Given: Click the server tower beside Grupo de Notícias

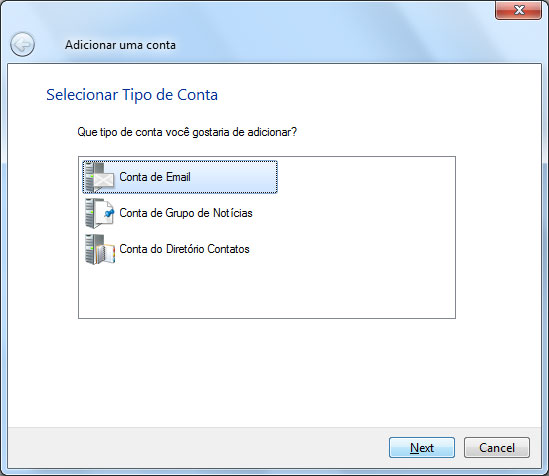Looking at the screenshot, I should click(x=92, y=213).
